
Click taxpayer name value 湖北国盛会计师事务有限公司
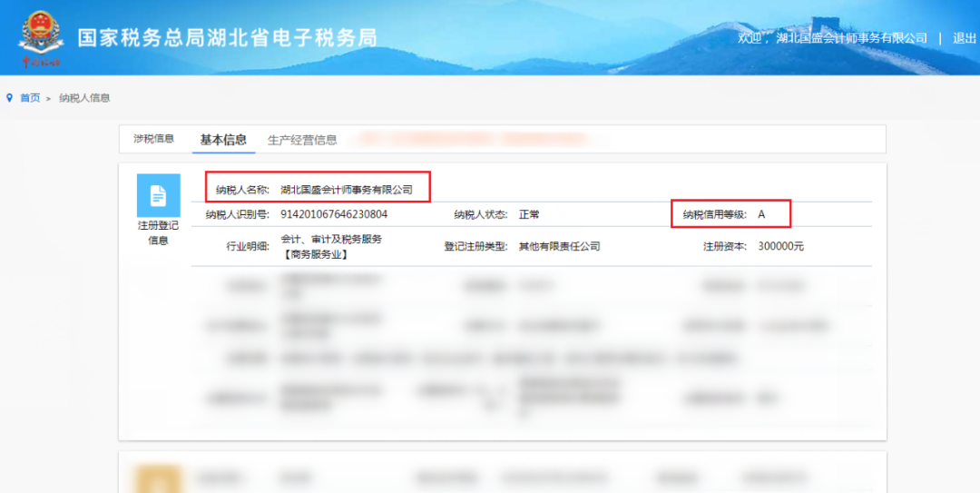pyautogui.click(x=347, y=190)
